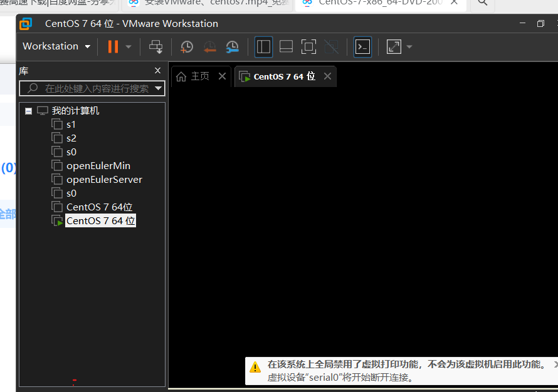
Task: Click the s1 VM icon
Action: pos(57,125)
